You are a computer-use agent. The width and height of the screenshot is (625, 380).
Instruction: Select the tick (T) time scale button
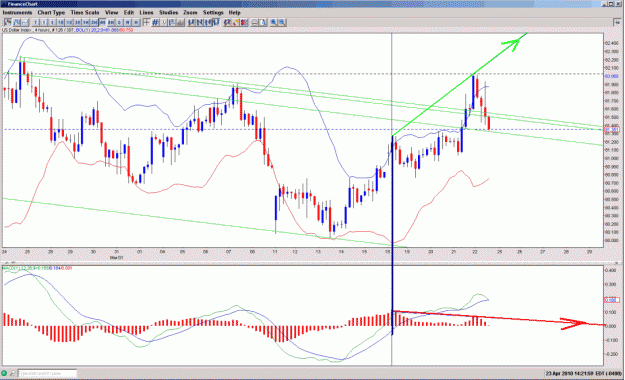pyautogui.click(x=35, y=23)
